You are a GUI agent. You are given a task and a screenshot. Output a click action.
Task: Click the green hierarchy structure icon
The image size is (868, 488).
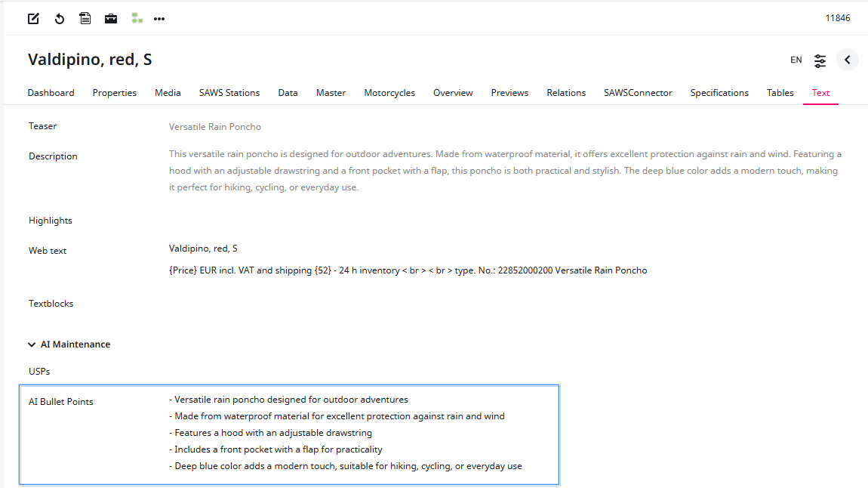[137, 19]
